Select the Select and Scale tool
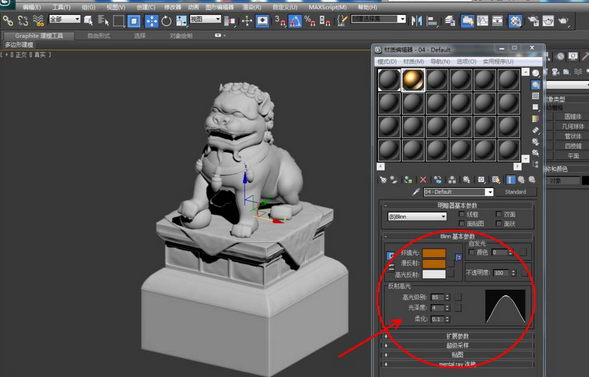Screen dimensions: 589x377 pos(181,21)
